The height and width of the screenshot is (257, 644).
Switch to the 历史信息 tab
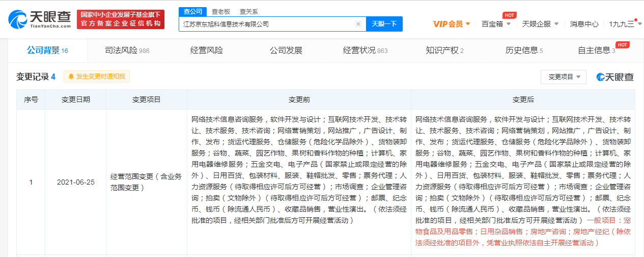(524, 50)
